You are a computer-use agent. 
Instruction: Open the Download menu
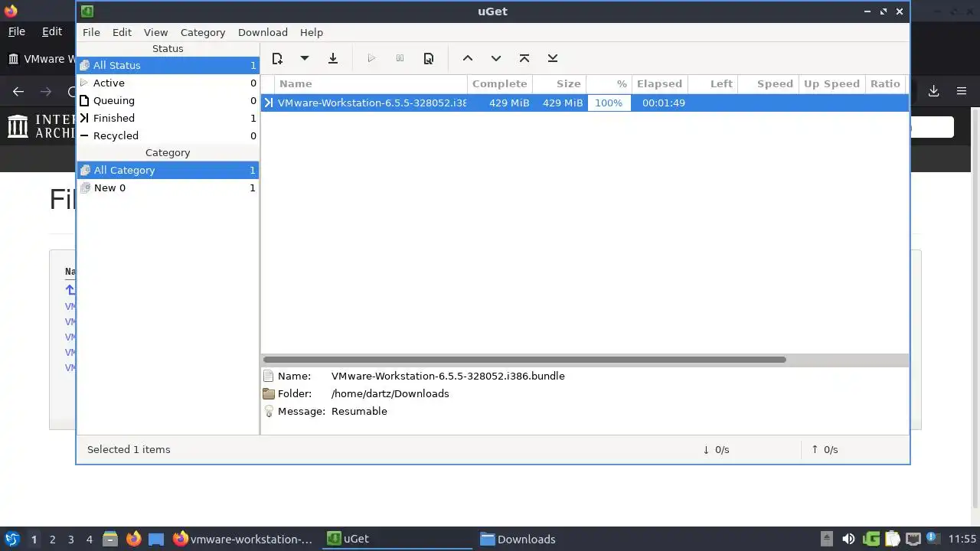263,32
